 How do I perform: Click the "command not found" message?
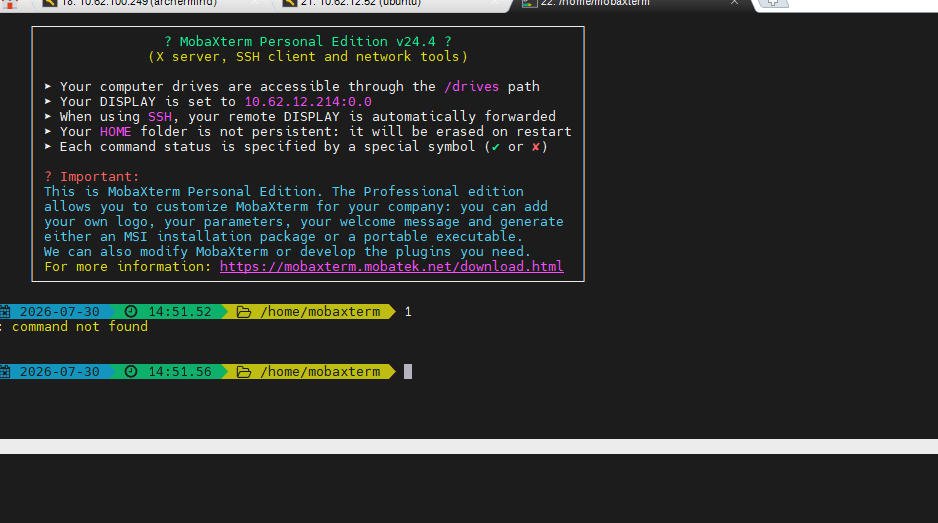[x=80, y=327]
